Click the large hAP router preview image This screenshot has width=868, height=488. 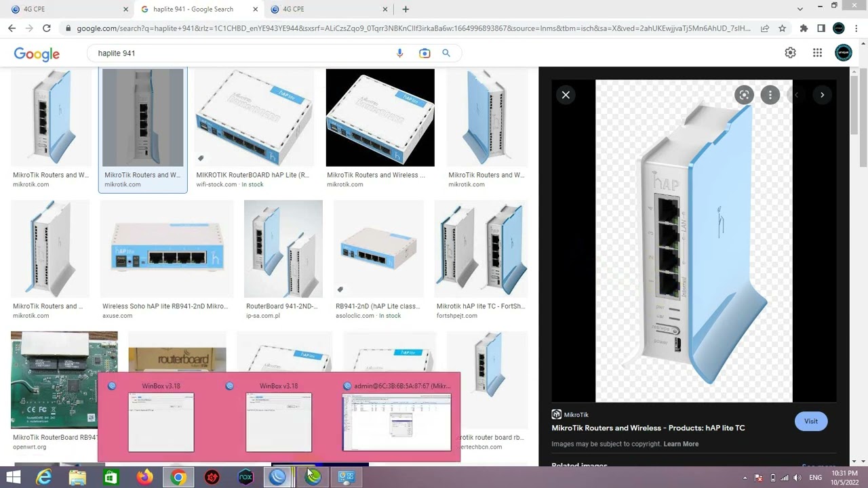(694, 241)
